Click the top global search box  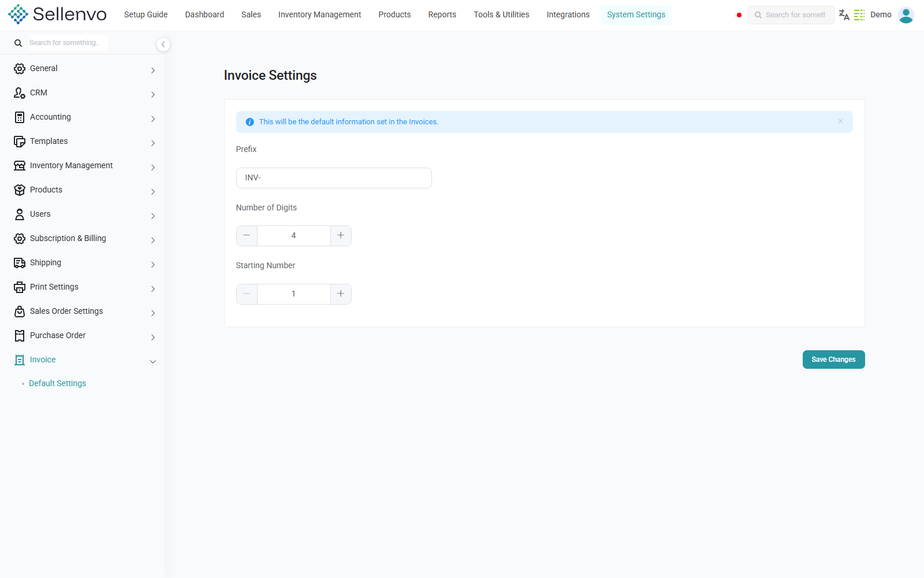click(x=791, y=15)
